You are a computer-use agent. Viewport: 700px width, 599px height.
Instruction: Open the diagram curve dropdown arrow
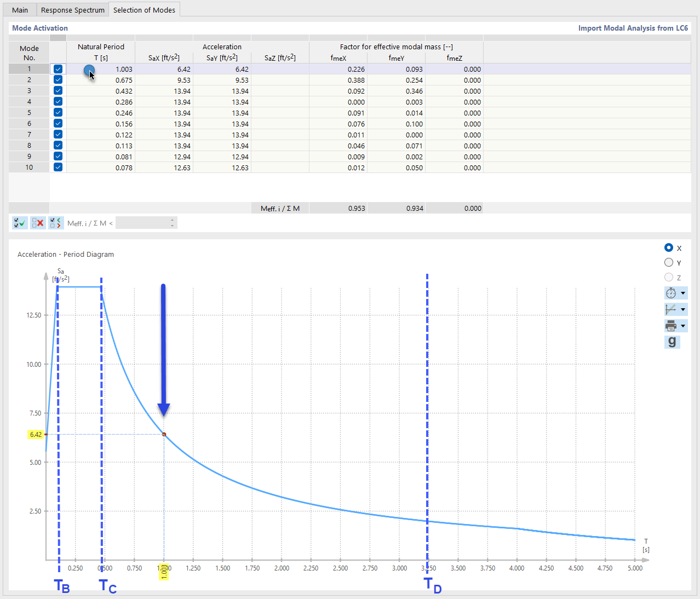pos(683,309)
